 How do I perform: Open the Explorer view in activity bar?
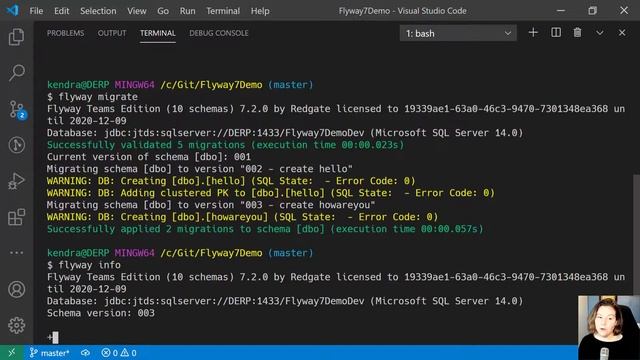[x=16, y=37]
